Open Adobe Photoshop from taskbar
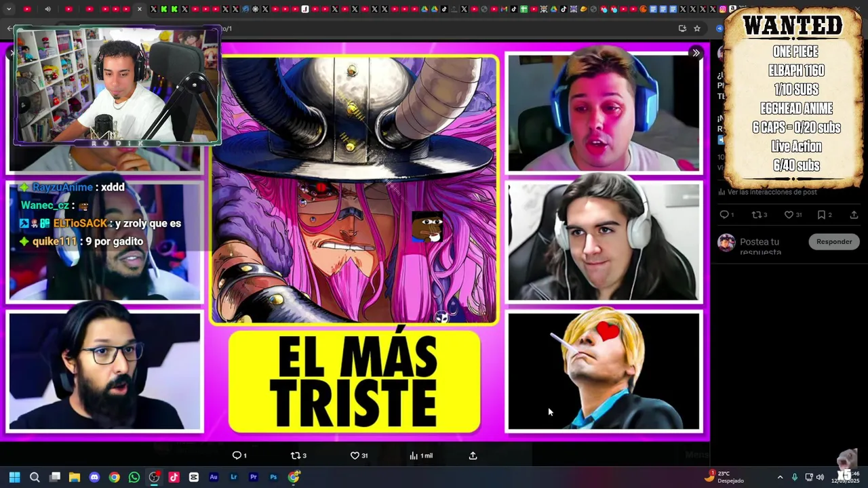Viewport: 868px width, 488px height. [x=273, y=477]
